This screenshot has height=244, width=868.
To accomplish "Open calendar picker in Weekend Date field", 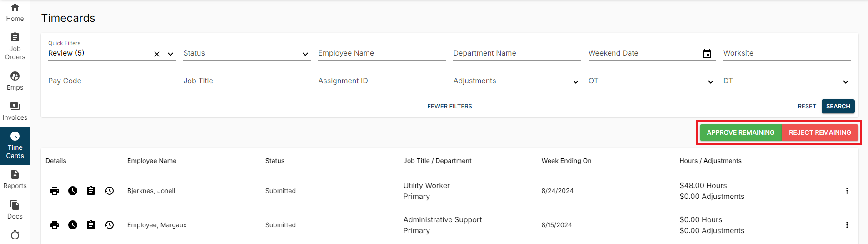I will point(707,54).
